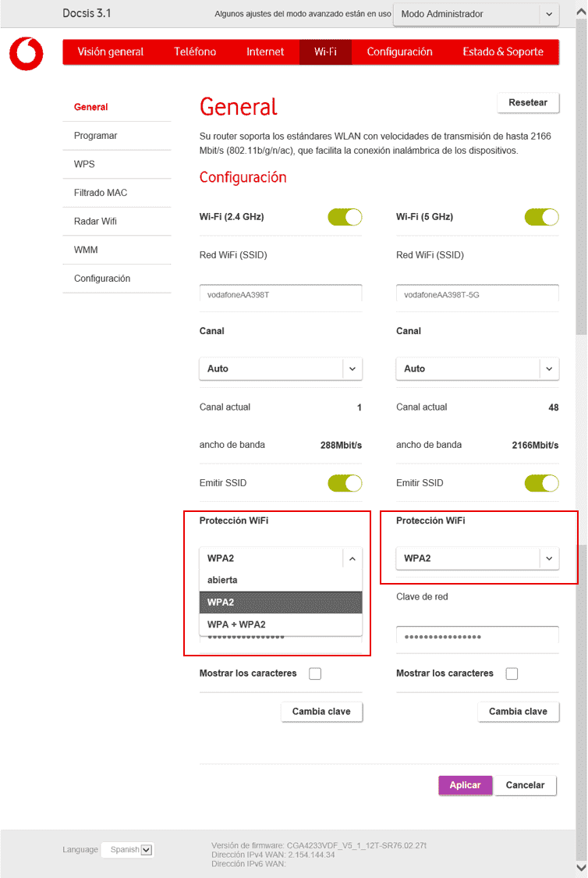
Task: Toggle the Wi-Fi (5 GHz) switch
Action: pos(541,217)
